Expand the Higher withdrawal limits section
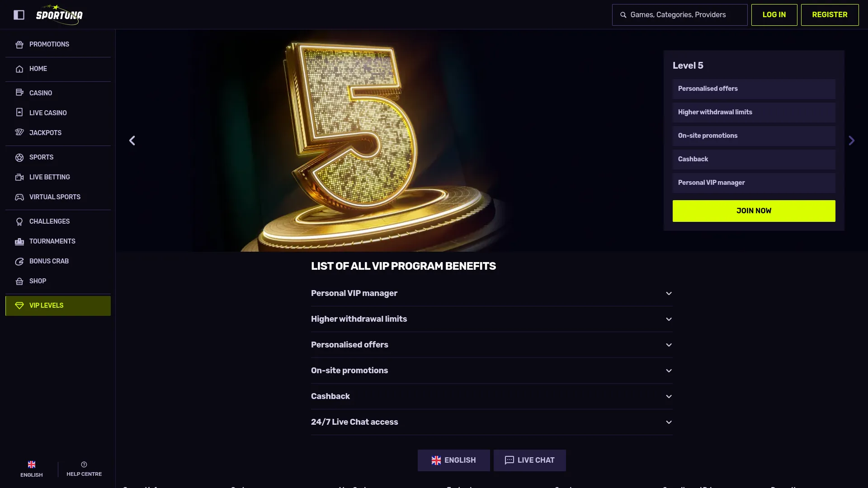 click(492, 319)
